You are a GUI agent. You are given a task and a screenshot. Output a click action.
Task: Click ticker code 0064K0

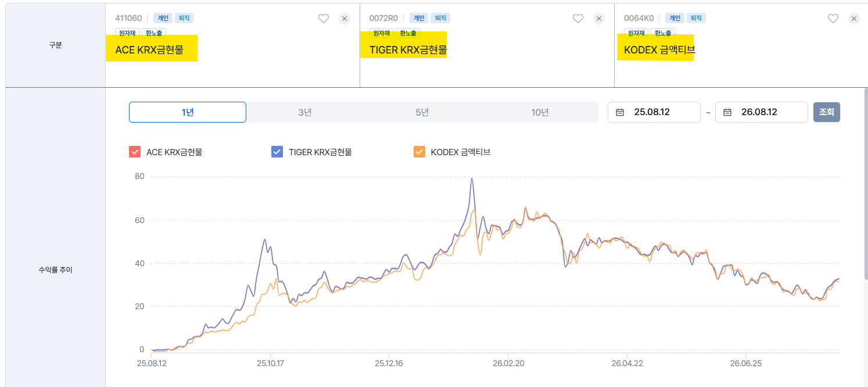(x=639, y=19)
